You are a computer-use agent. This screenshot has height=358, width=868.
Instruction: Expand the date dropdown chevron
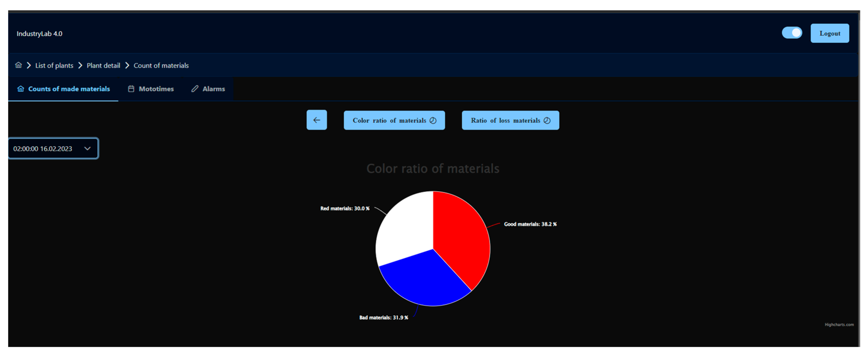[x=87, y=148]
